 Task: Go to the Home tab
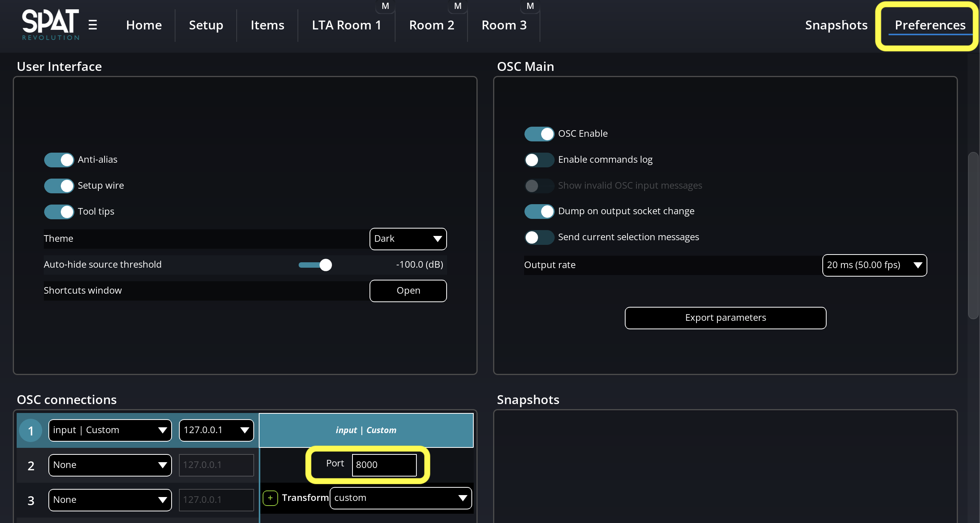point(144,25)
